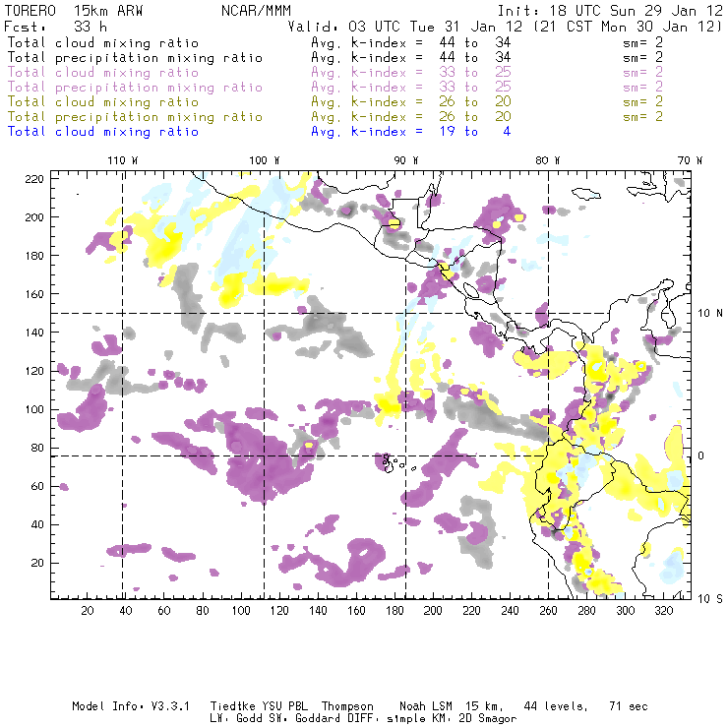Click the "44 levels," footer text

click(556, 706)
